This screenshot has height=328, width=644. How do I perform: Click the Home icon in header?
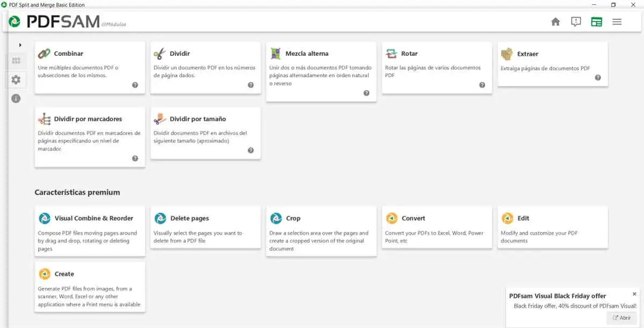coord(555,21)
